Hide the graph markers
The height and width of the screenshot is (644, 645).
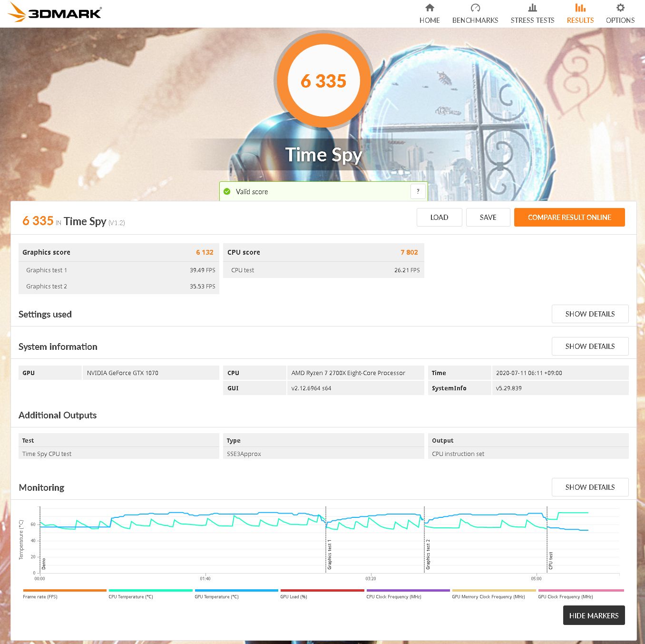594,615
